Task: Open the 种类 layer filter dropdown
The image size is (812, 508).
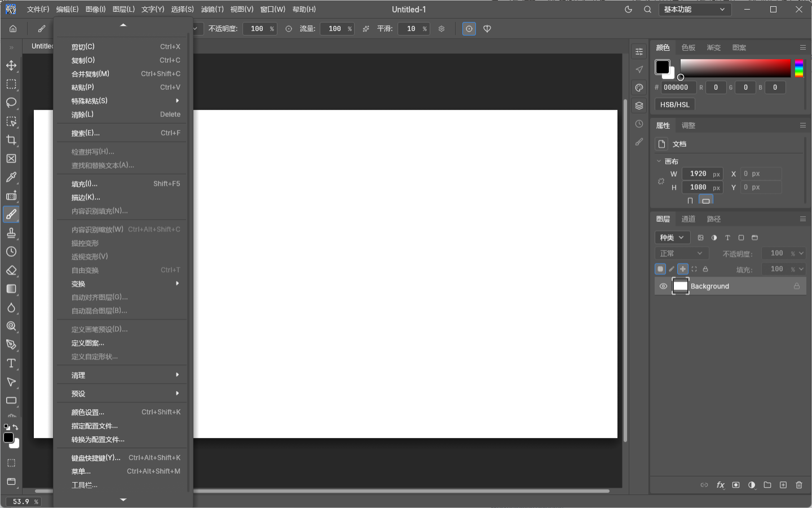Action: 672,238
